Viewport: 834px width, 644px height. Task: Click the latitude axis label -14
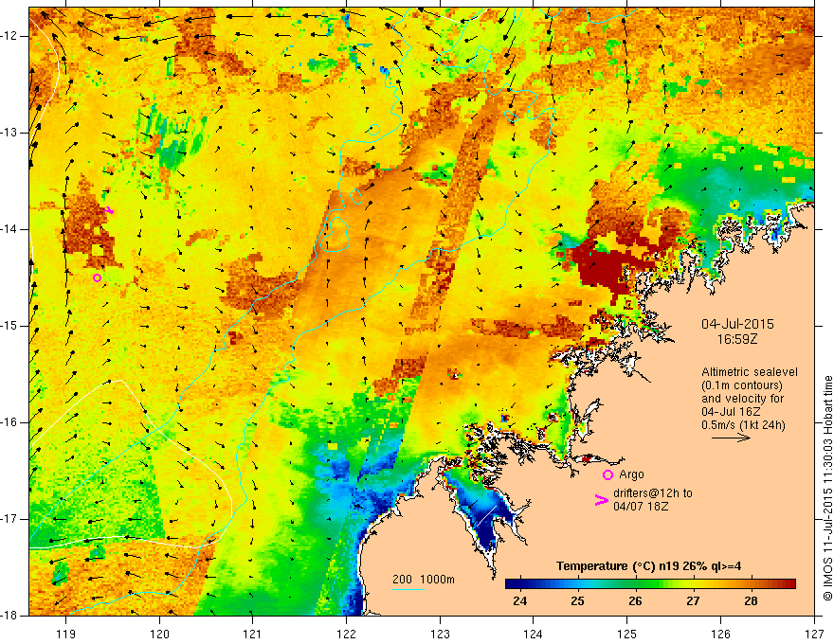(10, 229)
